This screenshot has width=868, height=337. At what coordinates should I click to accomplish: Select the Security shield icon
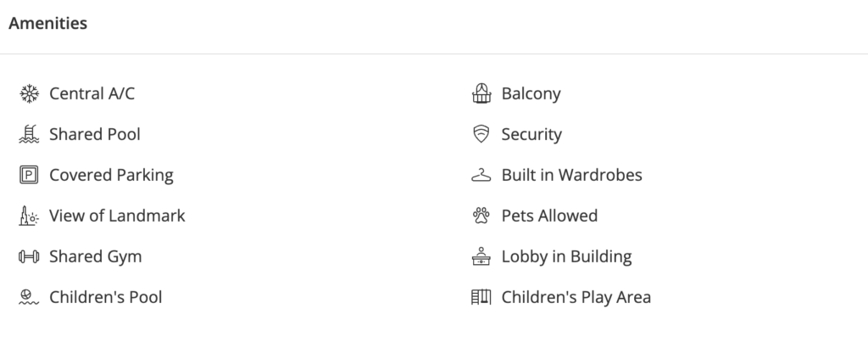[x=481, y=134]
